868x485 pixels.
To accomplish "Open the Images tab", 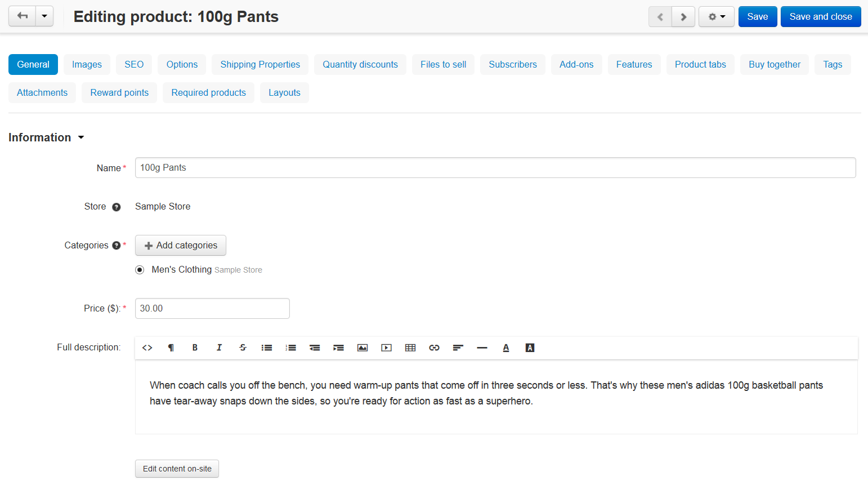I will [x=87, y=64].
